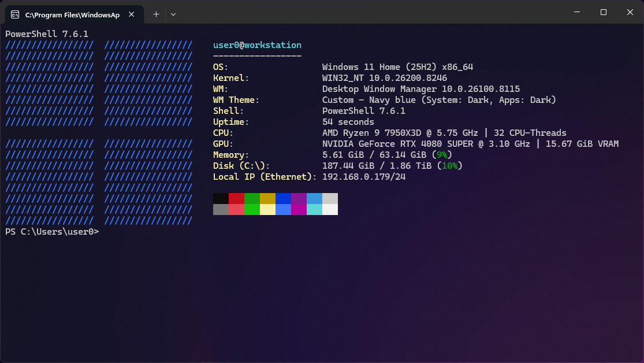Click the user0@workstation header text

click(257, 45)
